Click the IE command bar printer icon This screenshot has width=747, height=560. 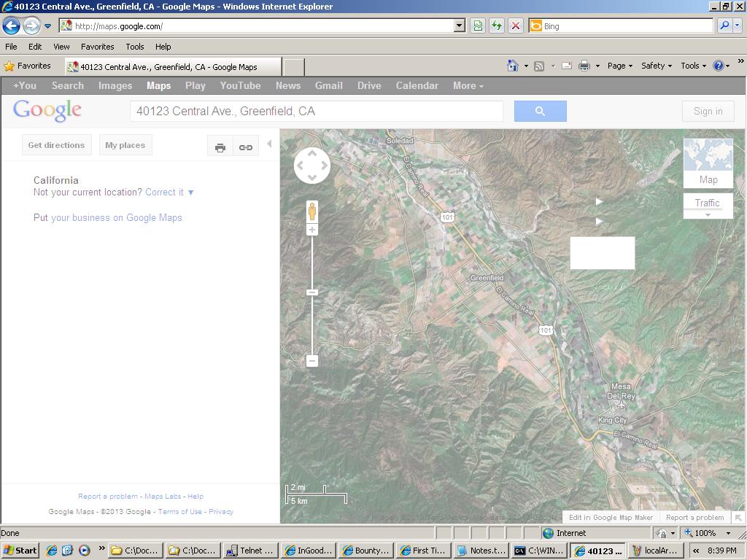point(584,66)
